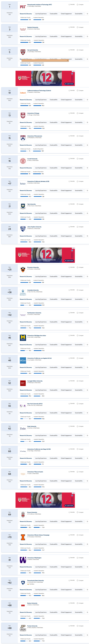Screen dimensions: 89x644
Task: Shortlist MIT with the heart icon
Action: click(69, 4)
